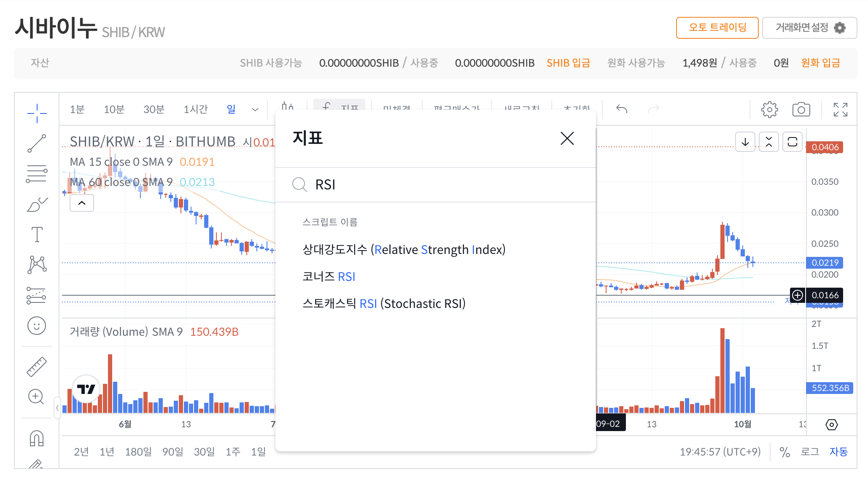Viewport: 868px width, 480px height.
Task: Switch to 1시간 interval
Action: coord(196,110)
